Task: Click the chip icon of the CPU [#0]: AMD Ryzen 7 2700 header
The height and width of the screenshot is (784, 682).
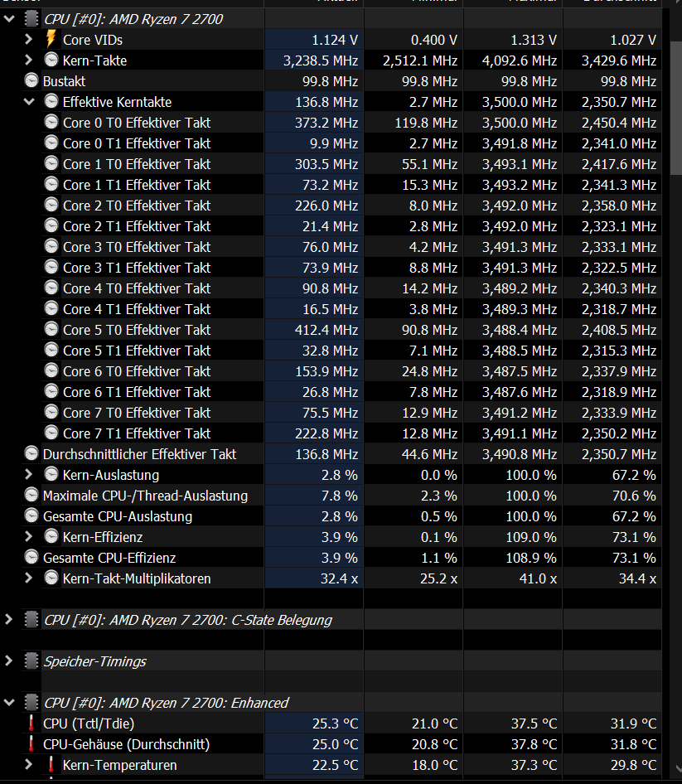Action: click(31, 19)
